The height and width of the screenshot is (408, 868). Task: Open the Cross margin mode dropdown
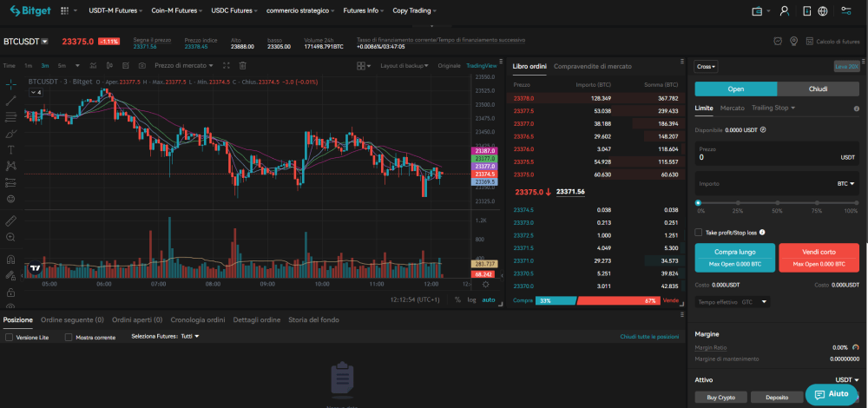[706, 67]
